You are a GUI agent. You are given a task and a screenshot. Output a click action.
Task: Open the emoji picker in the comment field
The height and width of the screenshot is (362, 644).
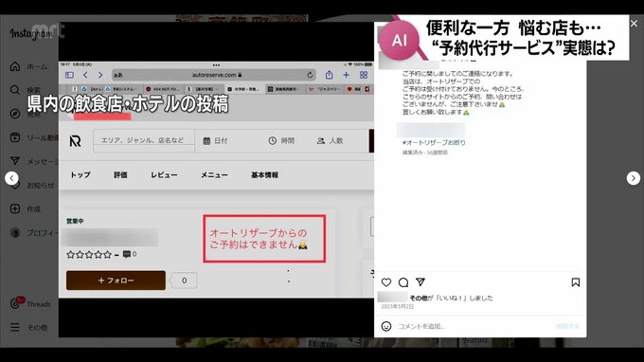point(386,326)
